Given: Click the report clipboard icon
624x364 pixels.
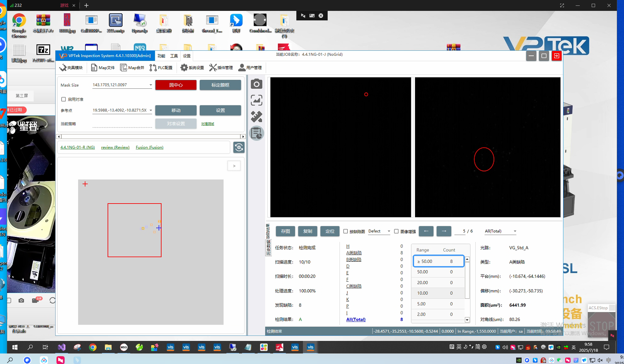Looking at the screenshot, I should [257, 133].
